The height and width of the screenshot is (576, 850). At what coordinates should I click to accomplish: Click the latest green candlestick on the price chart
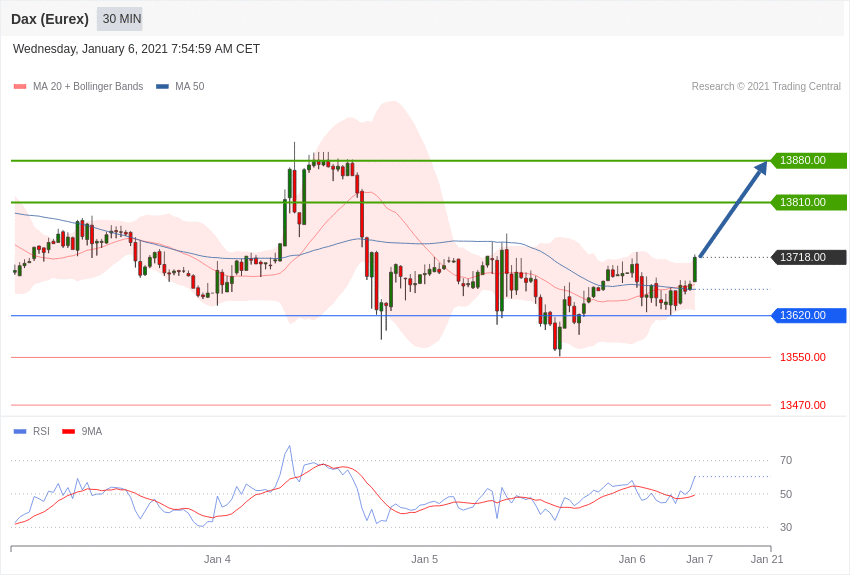[x=694, y=269]
